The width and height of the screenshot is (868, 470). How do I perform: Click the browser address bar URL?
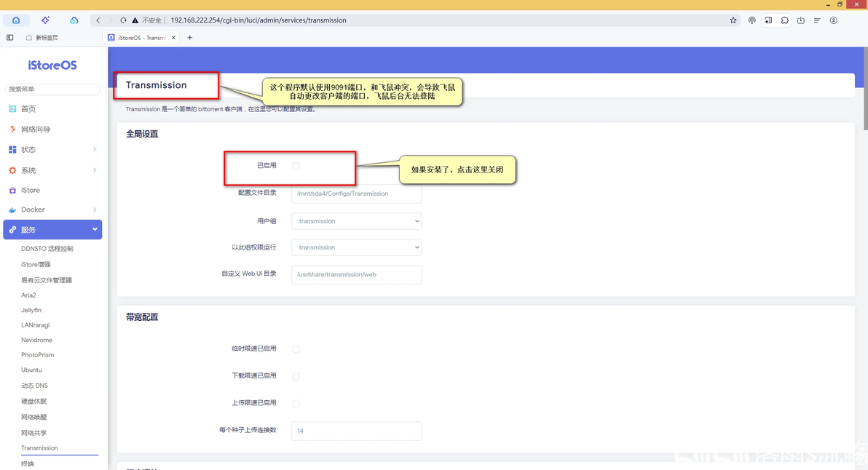point(259,20)
